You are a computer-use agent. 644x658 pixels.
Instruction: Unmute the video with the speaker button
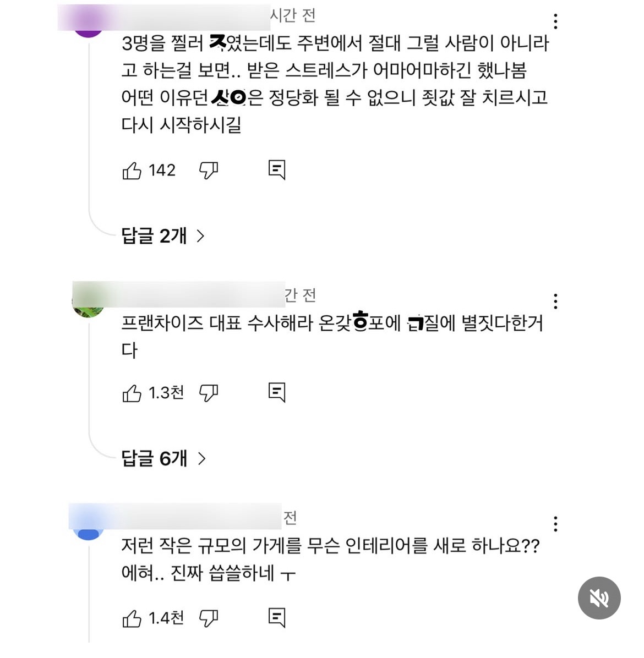pyautogui.click(x=599, y=598)
